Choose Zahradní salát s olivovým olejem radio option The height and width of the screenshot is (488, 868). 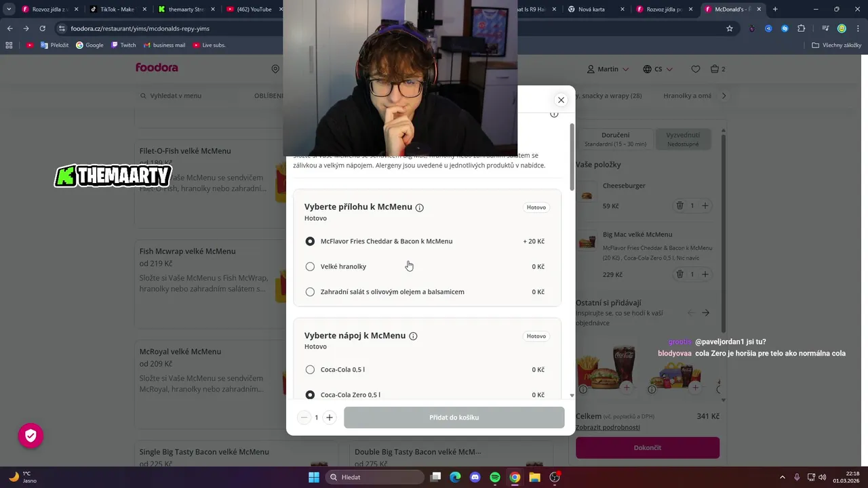pyautogui.click(x=310, y=292)
